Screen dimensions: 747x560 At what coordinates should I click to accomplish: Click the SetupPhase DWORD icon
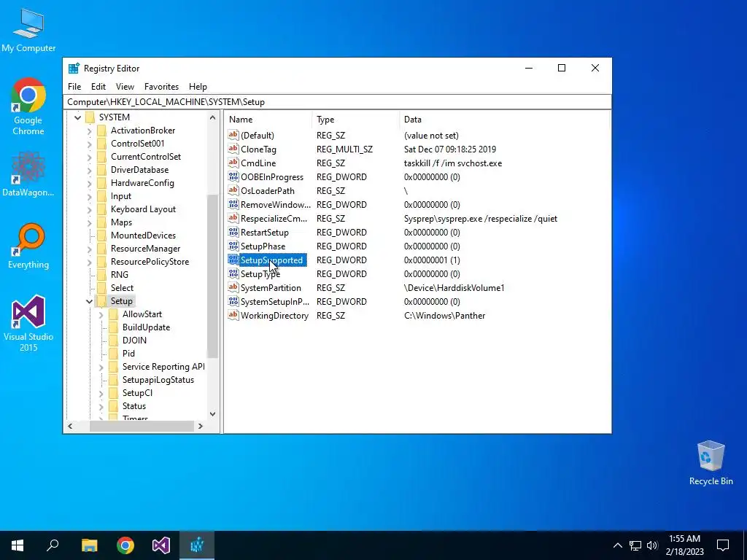click(233, 246)
